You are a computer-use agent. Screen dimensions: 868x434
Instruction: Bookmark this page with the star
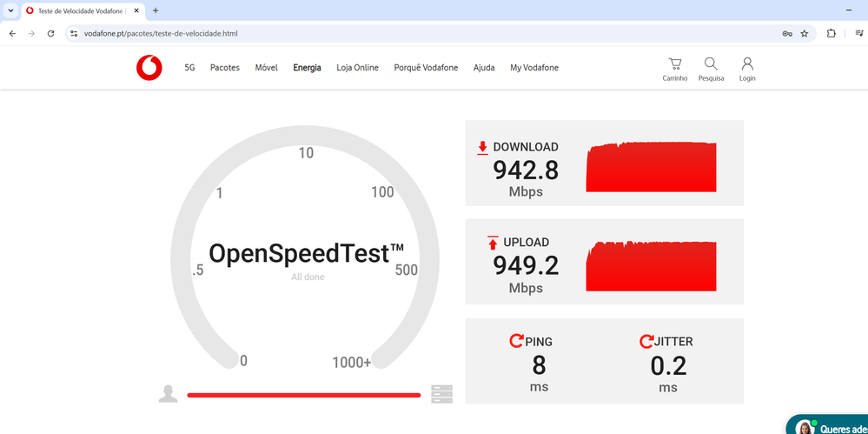tap(805, 34)
